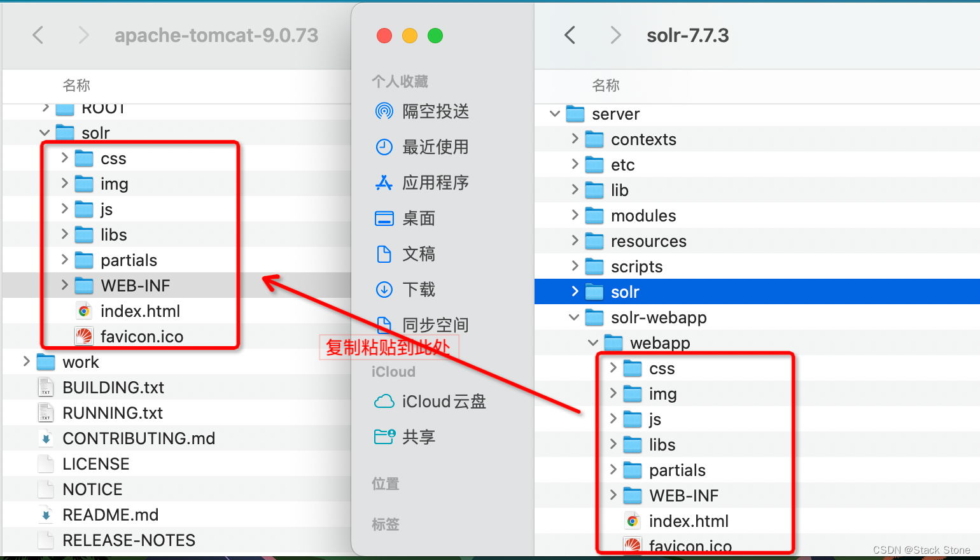Expand highlighted solr folder in solr-7.7.3

pyautogui.click(x=575, y=291)
